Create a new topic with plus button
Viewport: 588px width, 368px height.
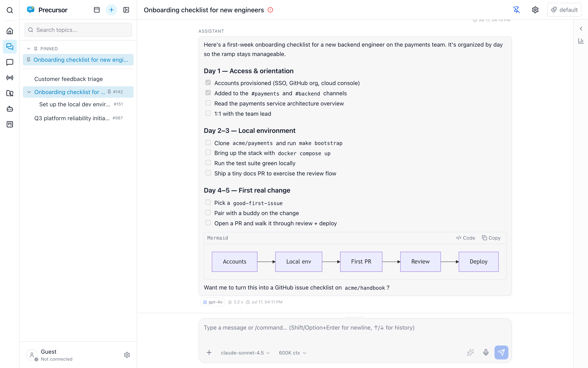[x=111, y=10]
